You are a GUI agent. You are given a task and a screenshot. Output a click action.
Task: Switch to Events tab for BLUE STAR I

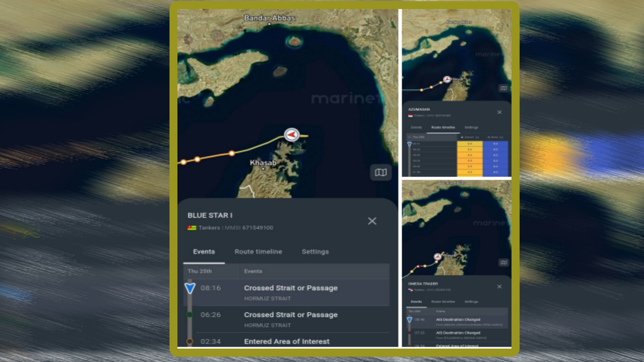coord(204,252)
